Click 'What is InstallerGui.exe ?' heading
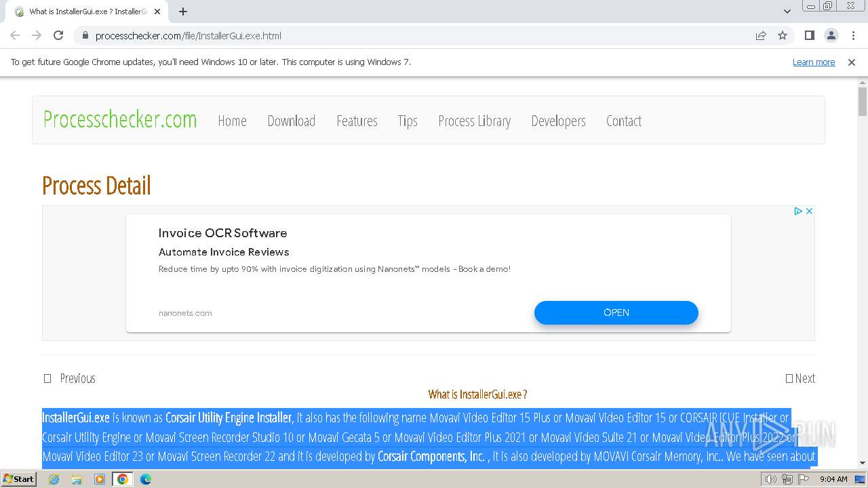This screenshot has width=868, height=488. (477, 394)
